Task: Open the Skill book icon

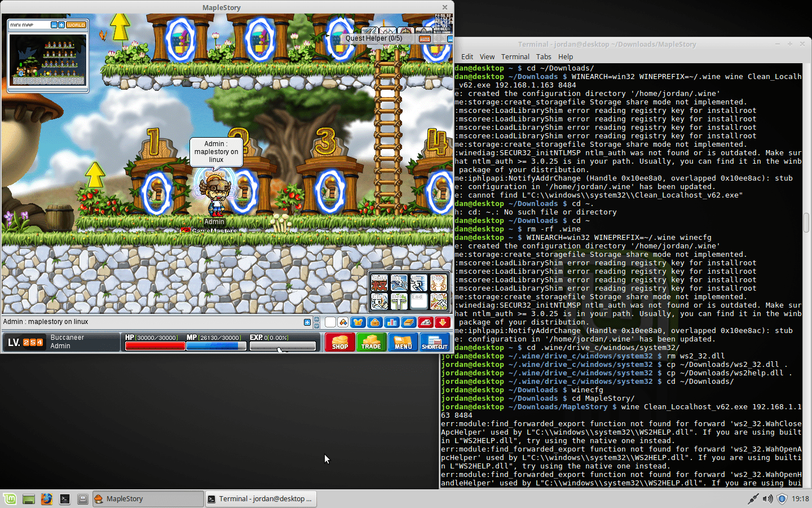Action: pos(409,322)
